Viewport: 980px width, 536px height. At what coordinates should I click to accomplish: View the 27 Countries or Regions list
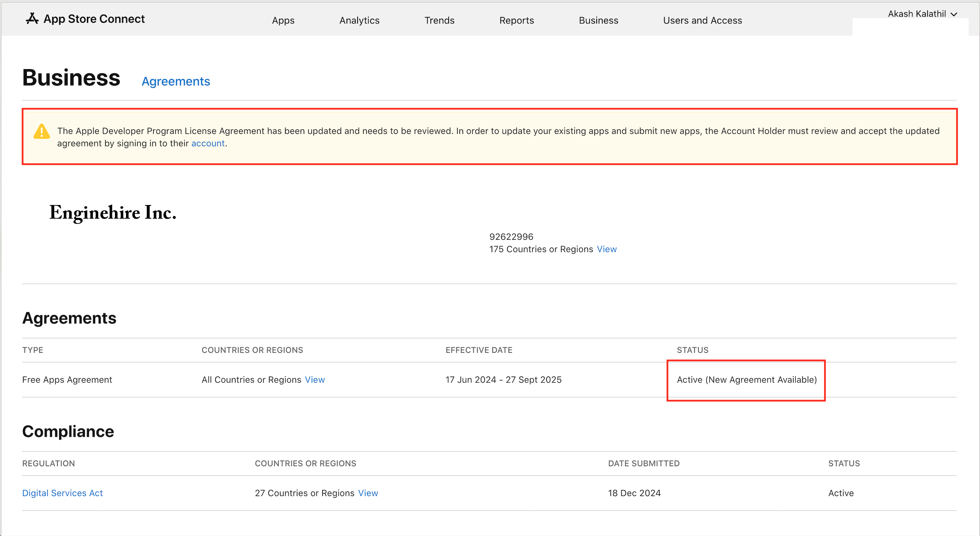coord(368,493)
